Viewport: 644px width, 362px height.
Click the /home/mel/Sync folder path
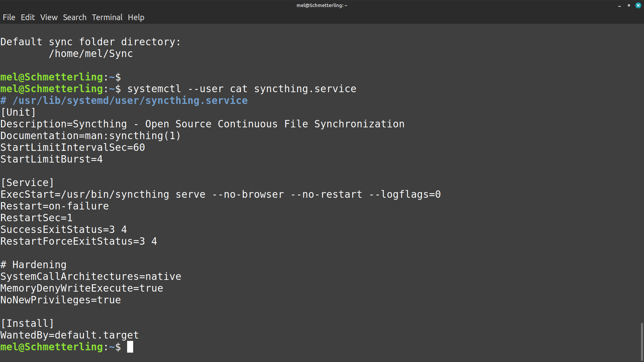[91, 54]
